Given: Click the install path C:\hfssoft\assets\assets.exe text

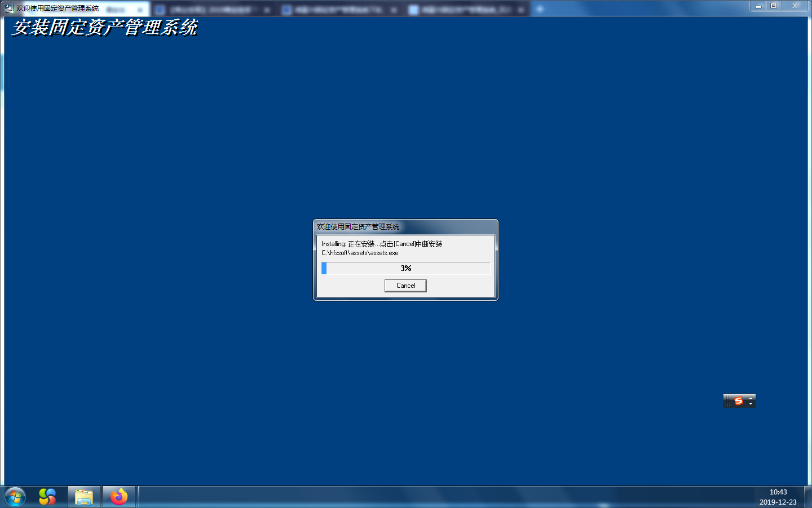Looking at the screenshot, I should (x=360, y=253).
